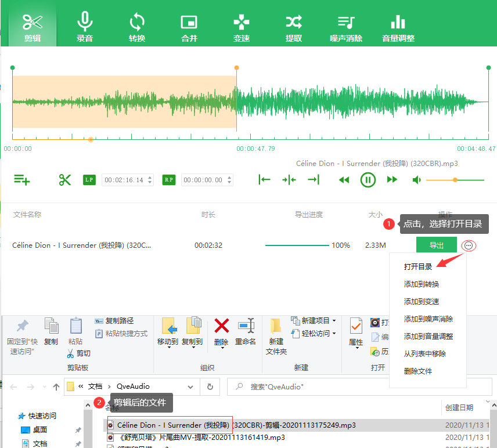Choose 添加到转换 from the menu
497x448 pixels.
[x=422, y=284]
